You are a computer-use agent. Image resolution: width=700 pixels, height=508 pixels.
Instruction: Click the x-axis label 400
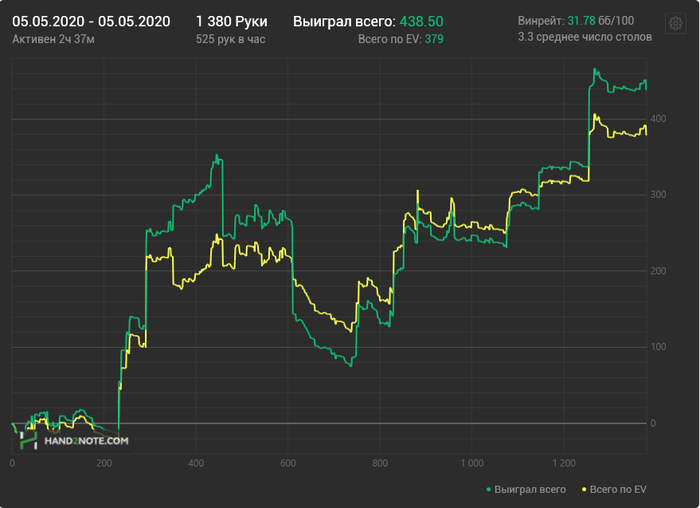click(196, 463)
